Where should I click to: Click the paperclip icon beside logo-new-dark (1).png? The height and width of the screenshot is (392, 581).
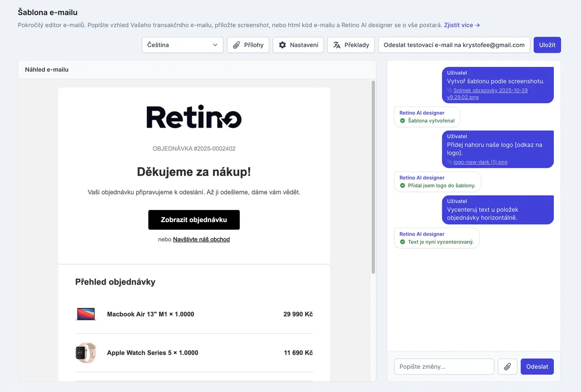pos(449,162)
